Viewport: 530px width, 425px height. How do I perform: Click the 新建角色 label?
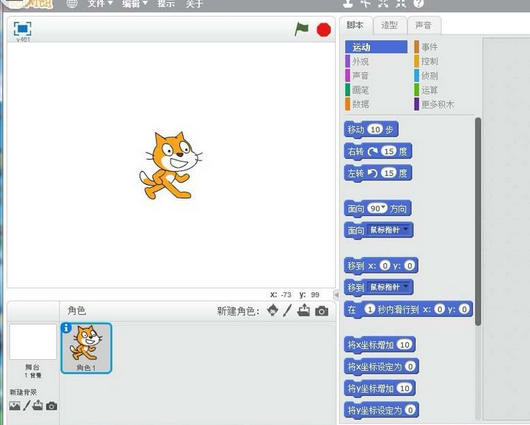coord(238,311)
